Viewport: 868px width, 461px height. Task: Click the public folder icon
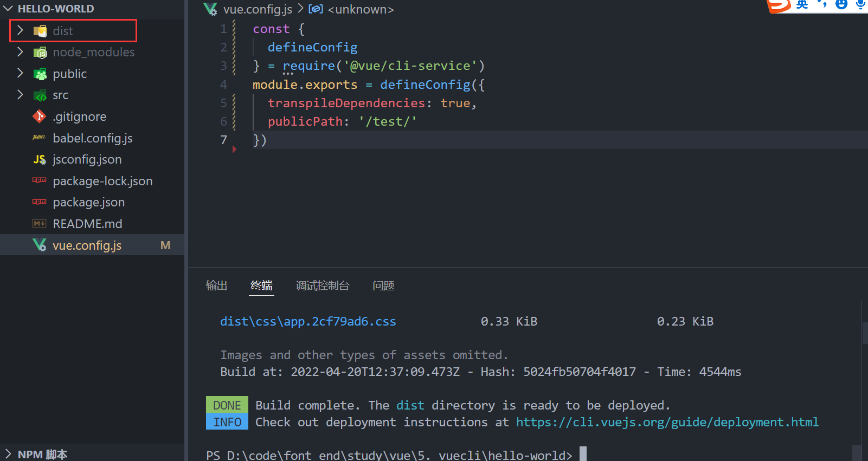click(40, 74)
